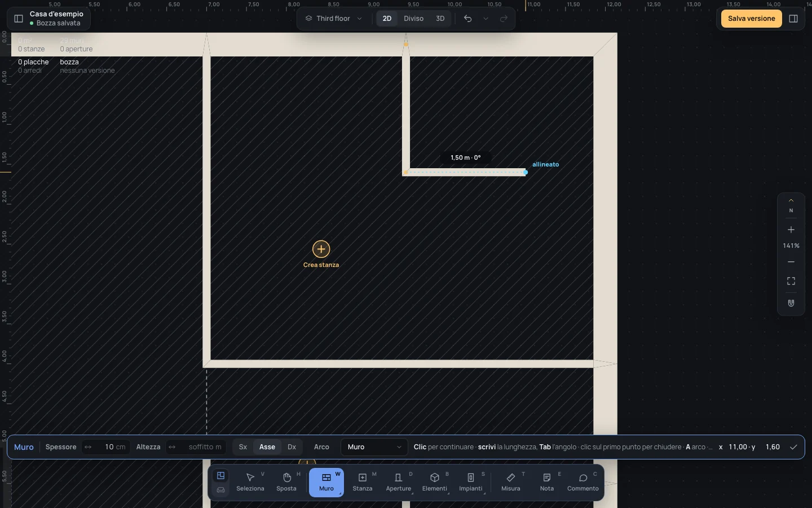
Task: Click the Casa d'esempio project title
Action: point(56,14)
